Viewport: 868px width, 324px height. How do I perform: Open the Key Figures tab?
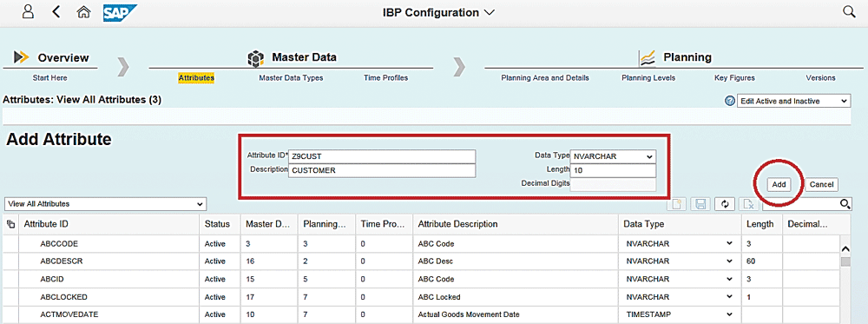click(x=734, y=78)
